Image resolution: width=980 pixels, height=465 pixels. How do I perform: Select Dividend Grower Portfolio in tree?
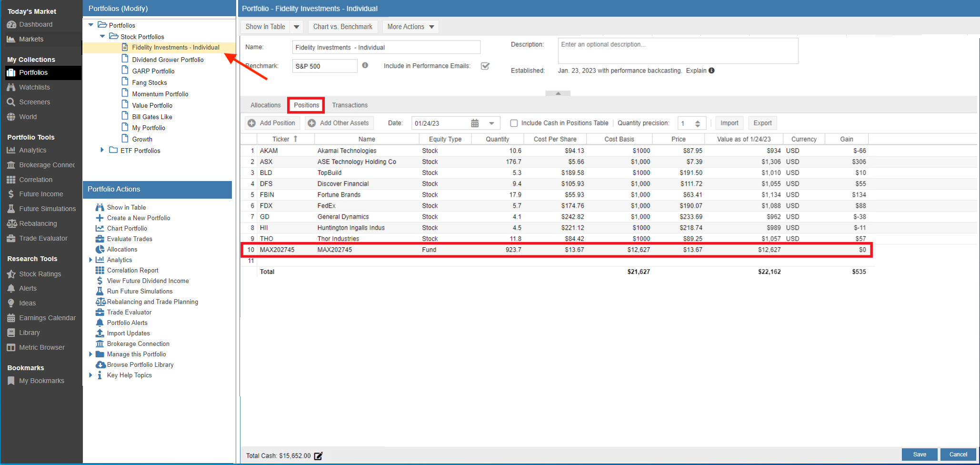click(x=168, y=60)
